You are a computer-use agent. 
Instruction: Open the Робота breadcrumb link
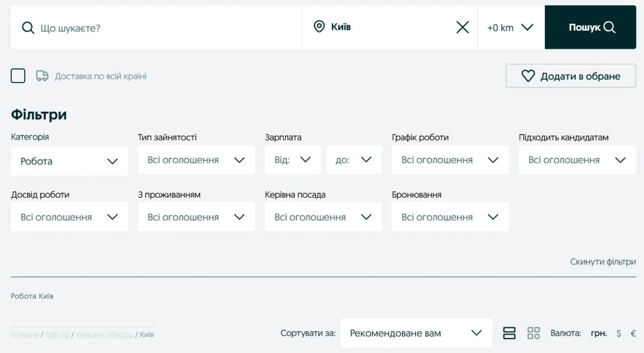pyautogui.click(x=57, y=334)
